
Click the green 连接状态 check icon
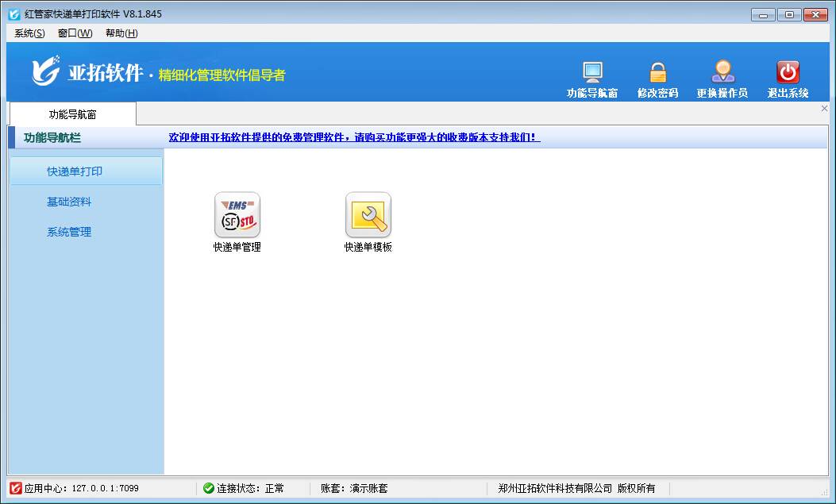coord(209,488)
